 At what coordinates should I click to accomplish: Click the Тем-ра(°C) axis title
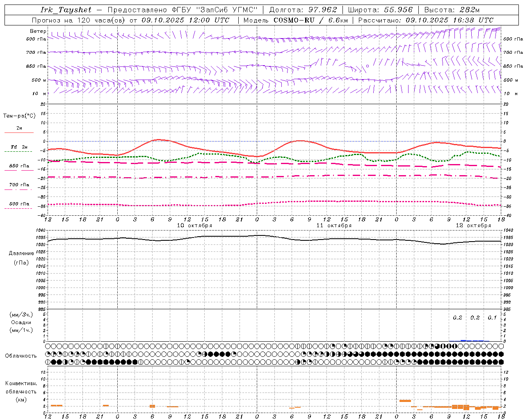click(x=19, y=116)
